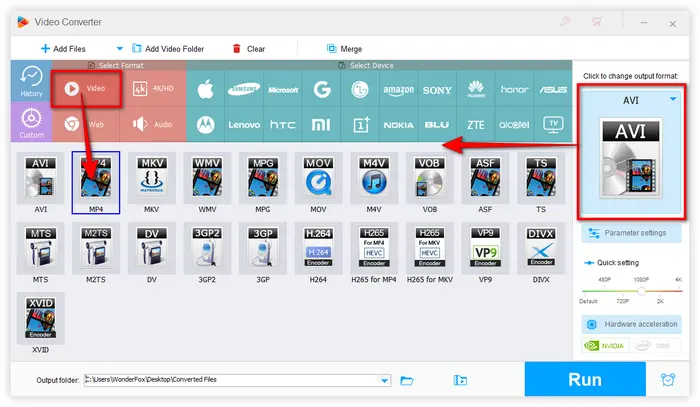Switch to the Audio format tab

(x=153, y=124)
